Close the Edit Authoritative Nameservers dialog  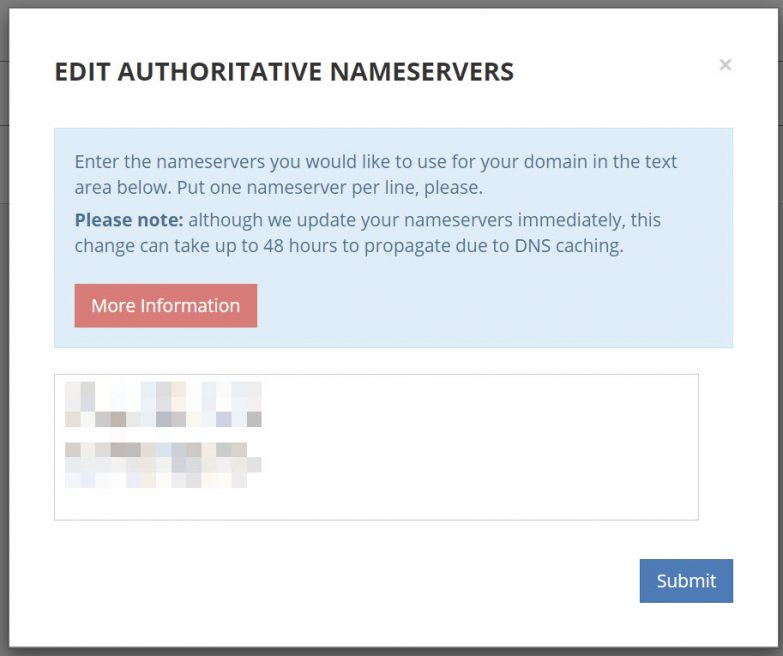point(725,65)
